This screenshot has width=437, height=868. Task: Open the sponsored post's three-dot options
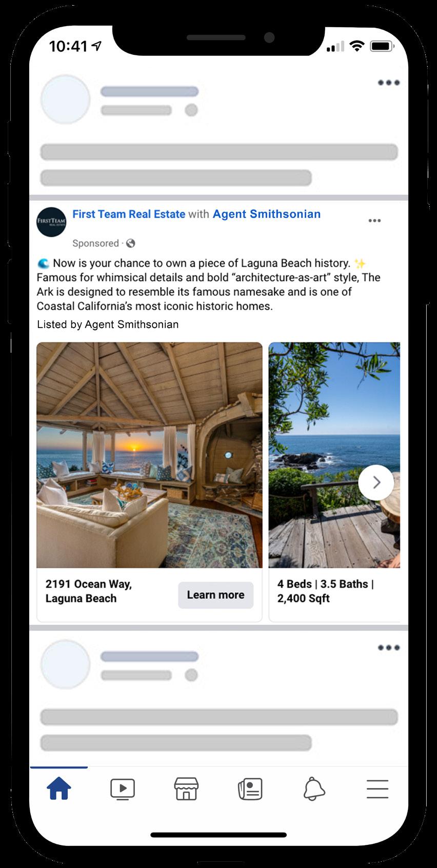374,221
